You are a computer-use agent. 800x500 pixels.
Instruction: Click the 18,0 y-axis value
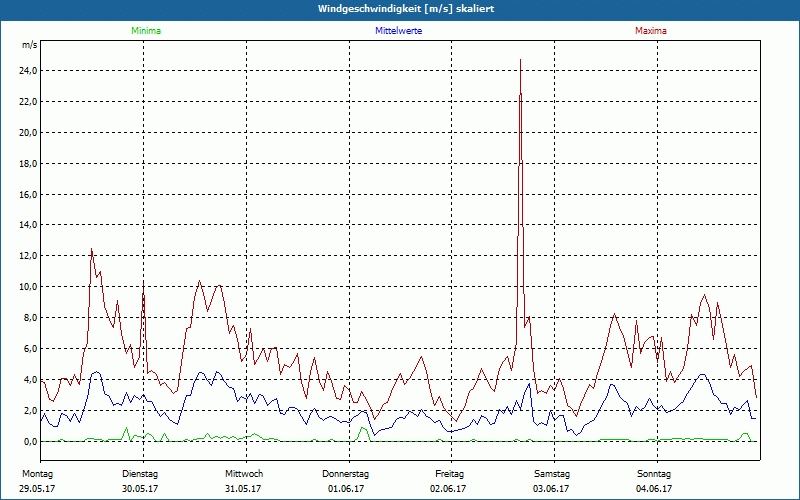[x=28, y=164]
